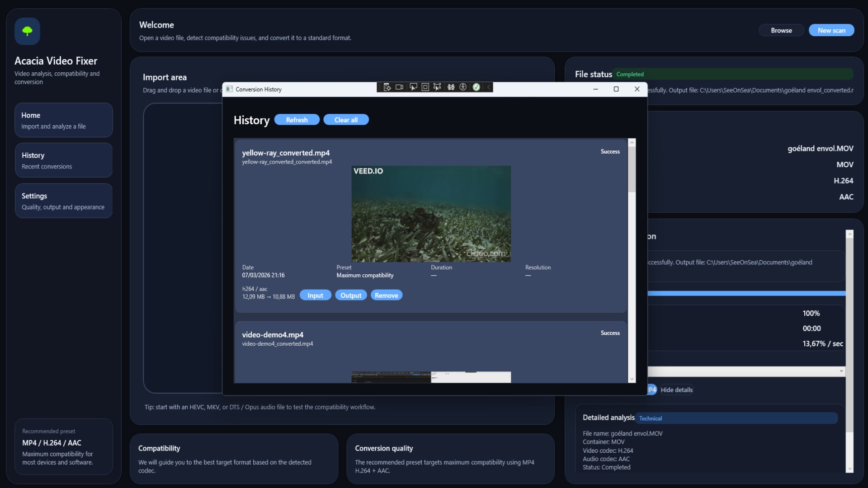Click the track focused element icon
The width and height of the screenshot is (868, 488).
click(437, 87)
